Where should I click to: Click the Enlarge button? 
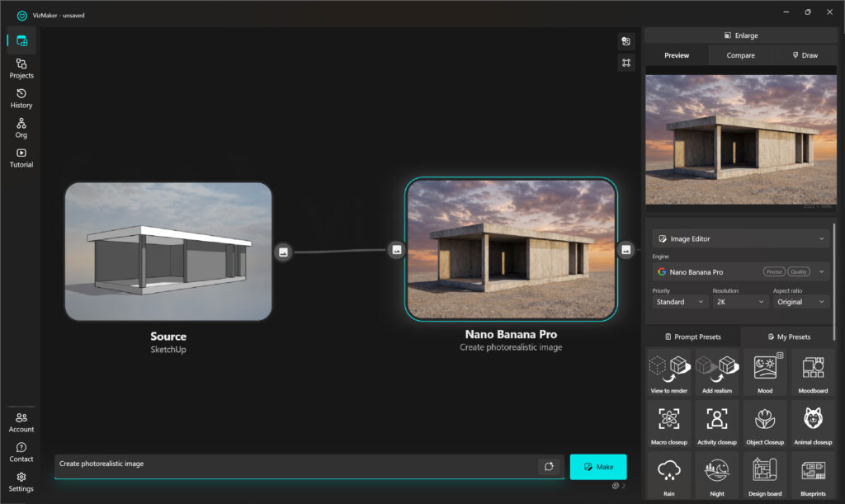pyautogui.click(x=740, y=35)
